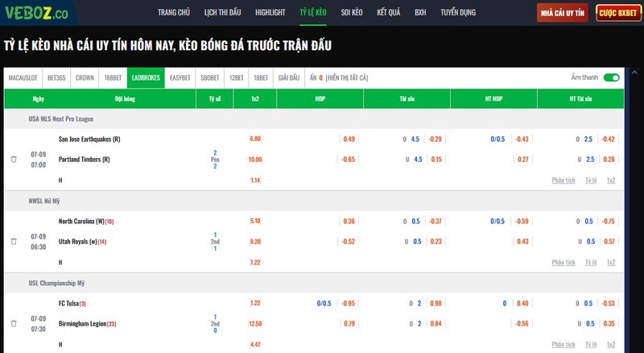The height and width of the screenshot is (353, 644).
Task: Toggle the Âm thanh sound switch
Action: pos(611,77)
